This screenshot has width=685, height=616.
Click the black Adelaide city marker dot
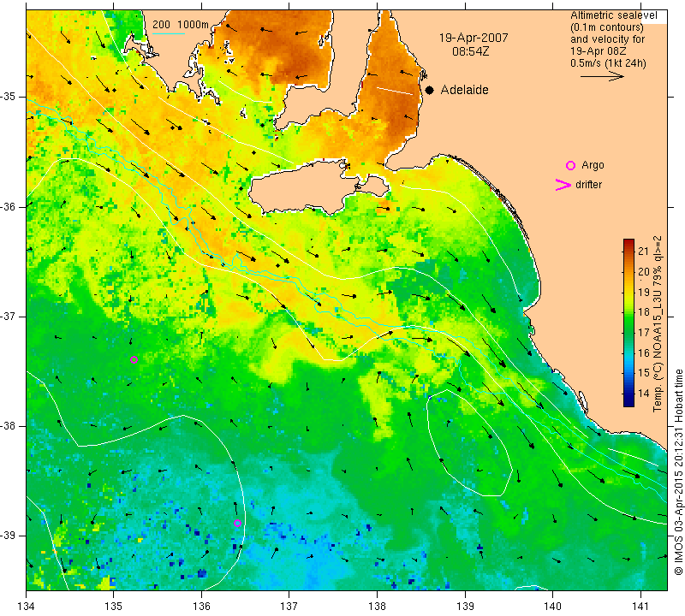pyautogui.click(x=430, y=90)
